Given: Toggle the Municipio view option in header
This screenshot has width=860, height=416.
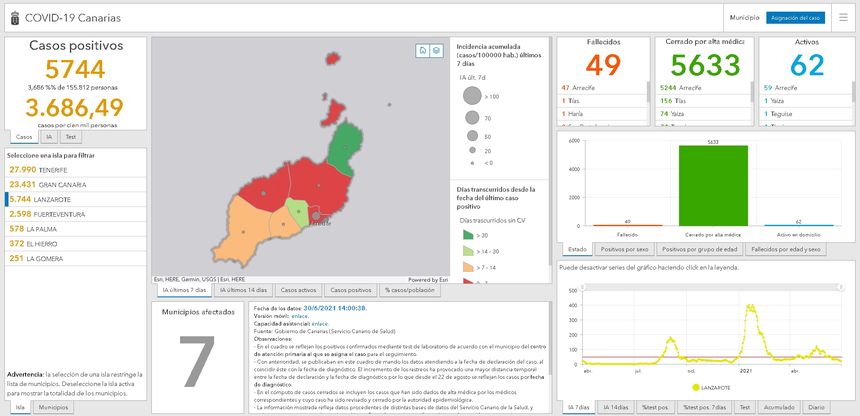Looking at the screenshot, I should [743, 18].
